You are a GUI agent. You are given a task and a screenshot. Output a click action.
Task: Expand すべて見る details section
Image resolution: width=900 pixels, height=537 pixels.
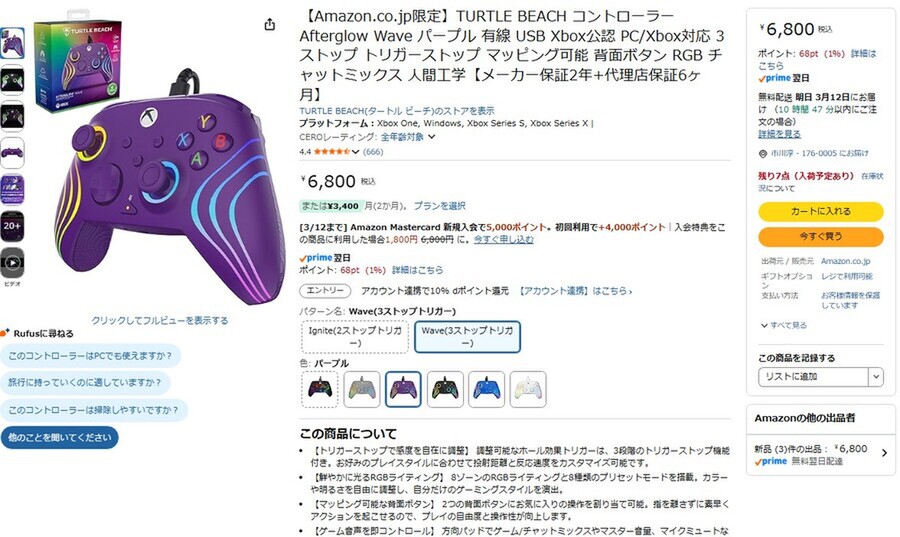coord(783,325)
